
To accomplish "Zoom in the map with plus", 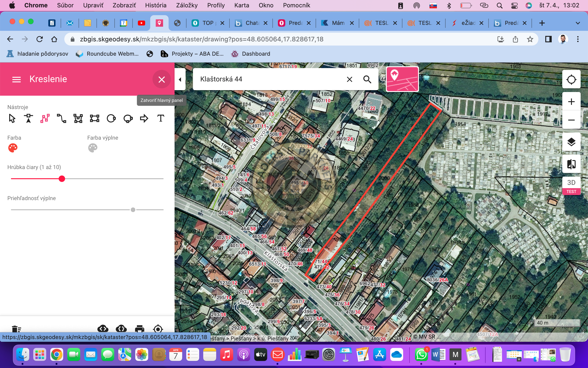I will (571, 101).
